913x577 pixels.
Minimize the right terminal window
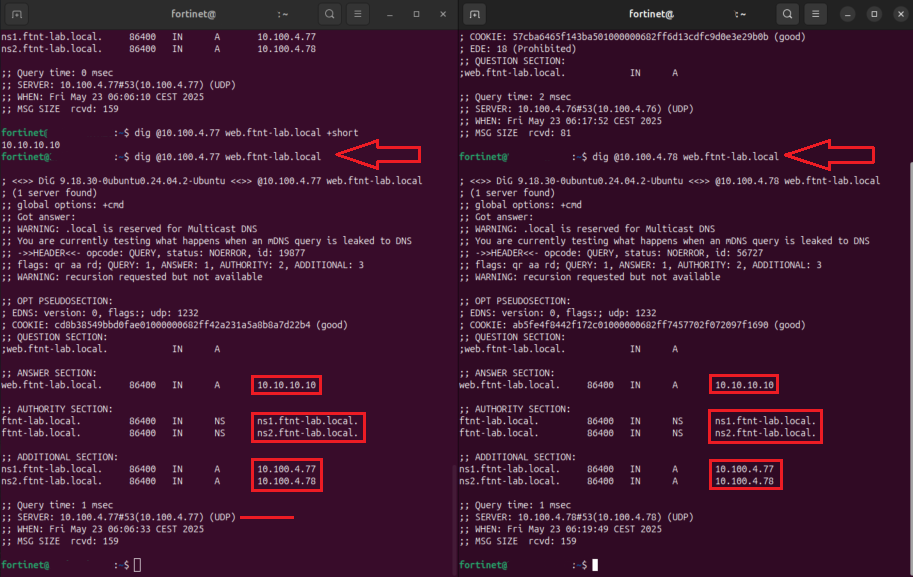click(847, 14)
